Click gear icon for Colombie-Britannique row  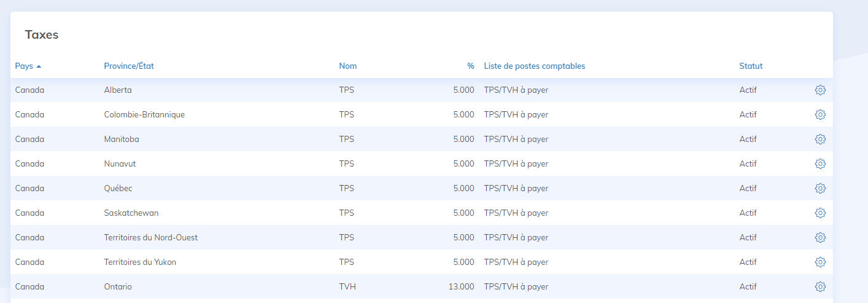820,115
